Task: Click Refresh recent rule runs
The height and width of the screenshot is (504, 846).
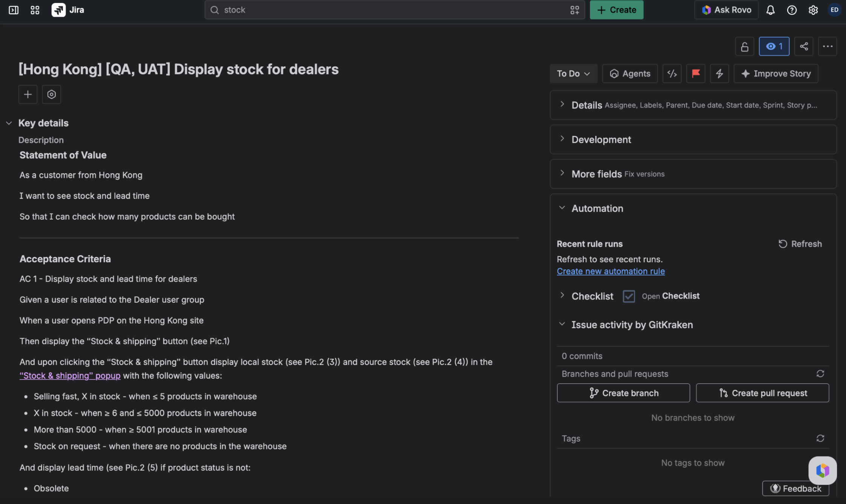Action: pos(800,244)
